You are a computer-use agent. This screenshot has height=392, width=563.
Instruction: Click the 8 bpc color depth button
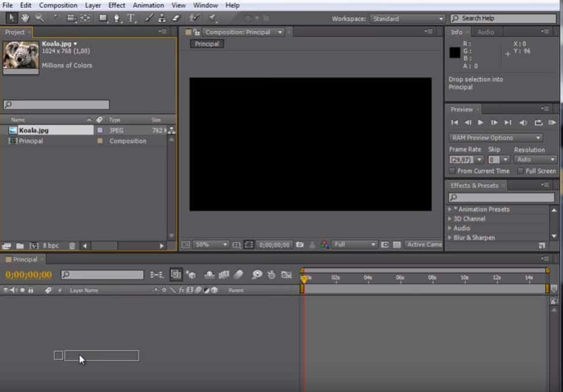(x=51, y=246)
